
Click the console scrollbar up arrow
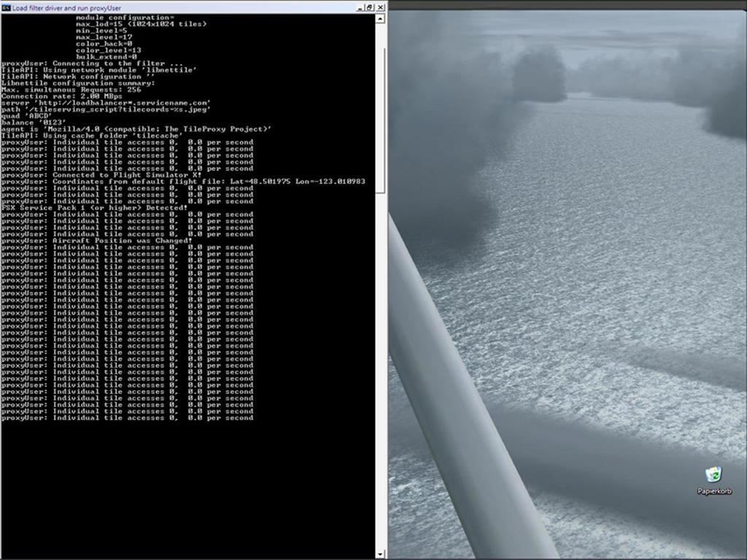380,19
